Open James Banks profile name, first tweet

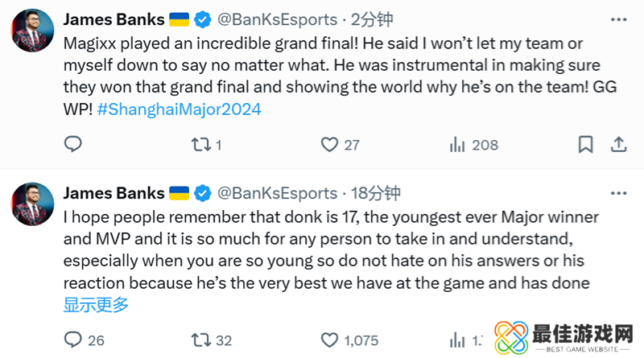(114, 19)
